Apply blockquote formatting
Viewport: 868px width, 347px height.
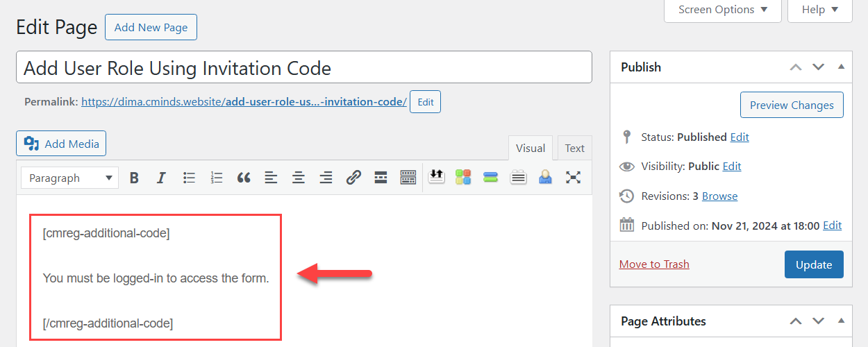point(244,178)
